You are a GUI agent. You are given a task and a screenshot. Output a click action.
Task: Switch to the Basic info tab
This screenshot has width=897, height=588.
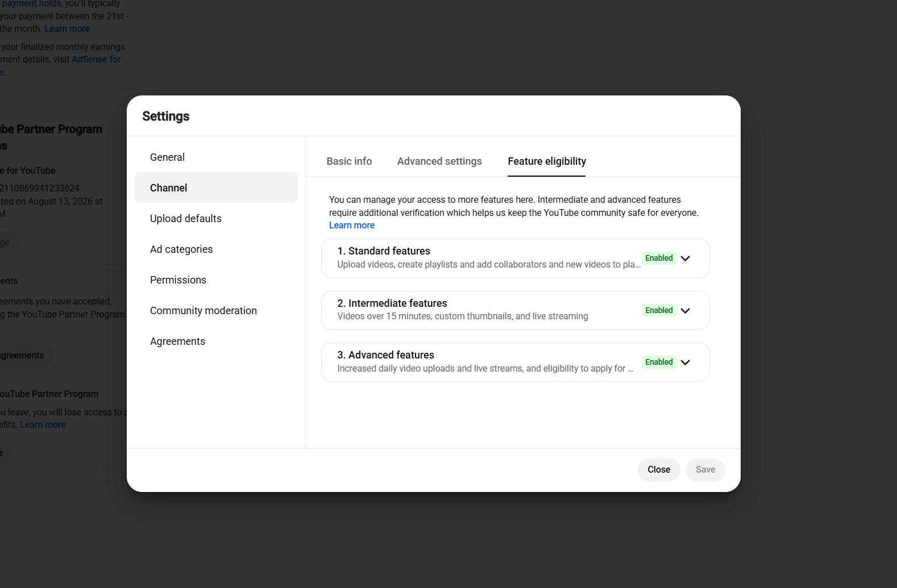[349, 161]
